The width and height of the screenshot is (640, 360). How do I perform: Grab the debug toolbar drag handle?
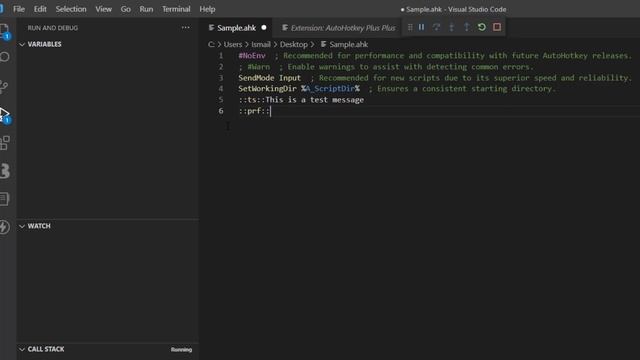pos(410,27)
